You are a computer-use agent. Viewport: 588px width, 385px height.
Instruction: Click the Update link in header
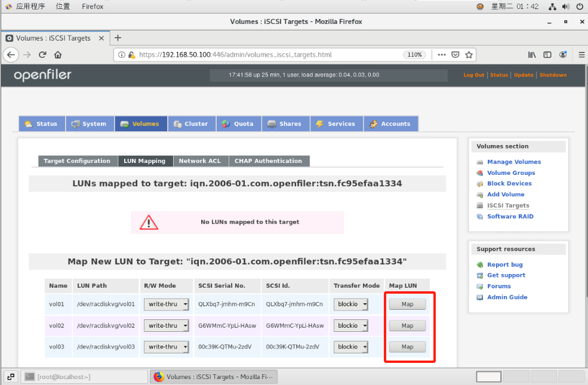tap(524, 75)
